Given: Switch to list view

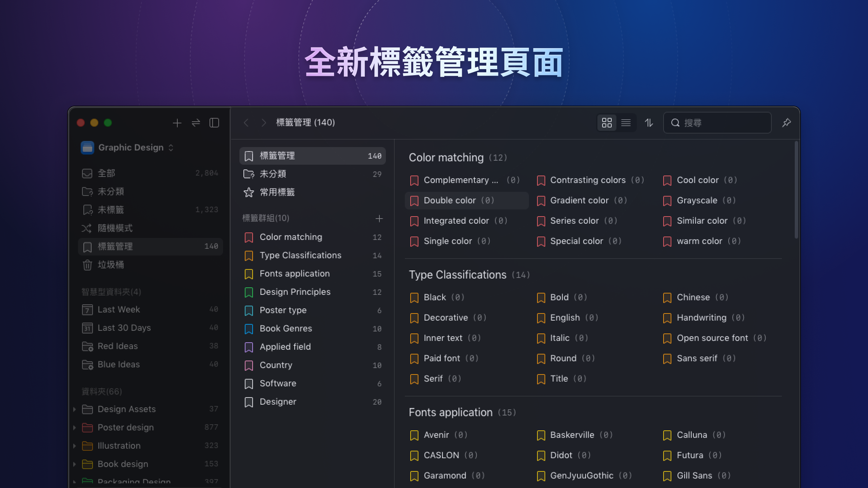Looking at the screenshot, I should click(626, 123).
